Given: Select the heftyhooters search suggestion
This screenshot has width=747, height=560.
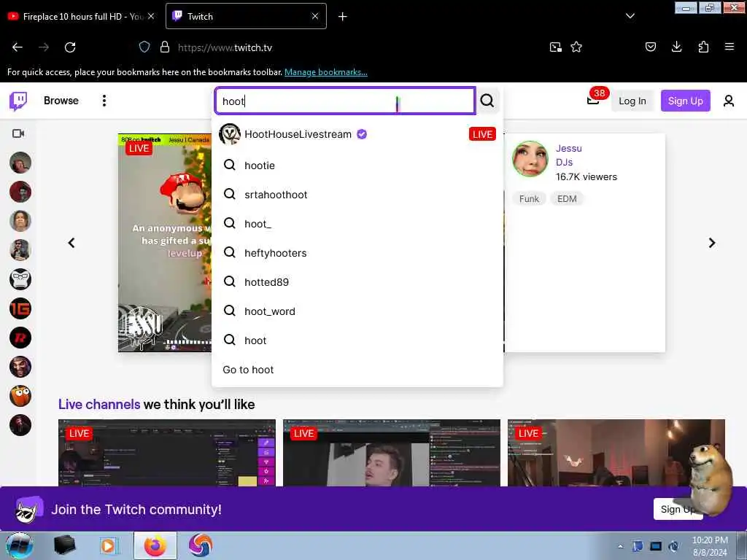Looking at the screenshot, I should pyautogui.click(x=357, y=253).
